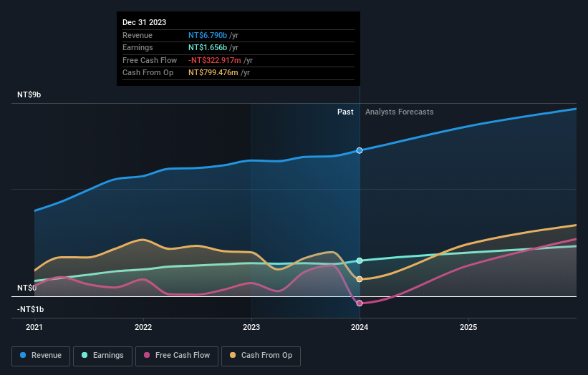Click the NT$1.656b earnings value
Screen dimensions: 588x375
(x=208, y=47)
